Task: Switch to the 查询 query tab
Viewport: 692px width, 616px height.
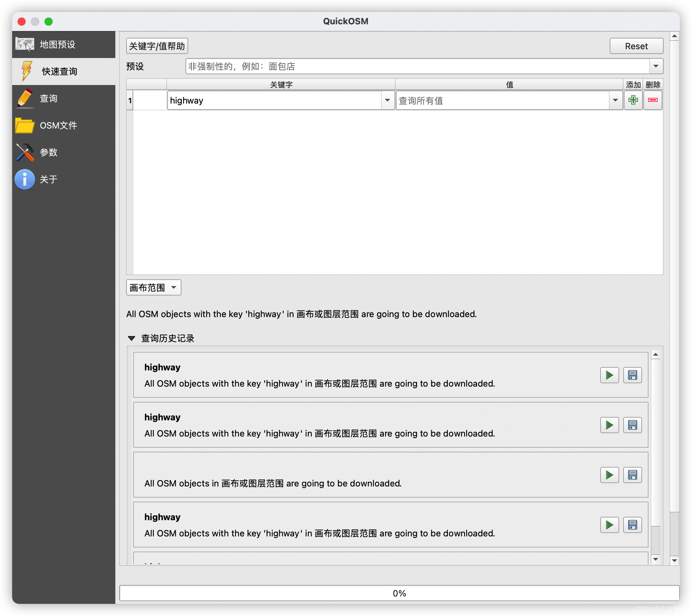Action: pos(49,99)
